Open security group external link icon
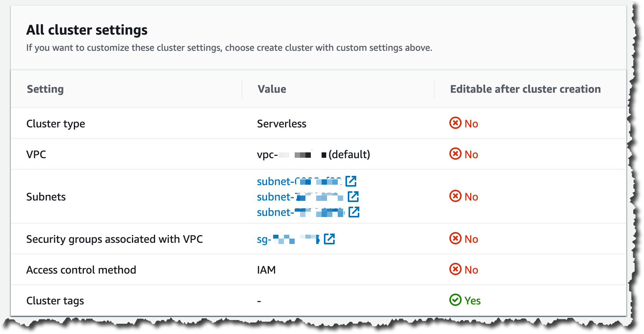Image resolution: width=644 pixels, height=334 pixels. pyautogui.click(x=329, y=239)
